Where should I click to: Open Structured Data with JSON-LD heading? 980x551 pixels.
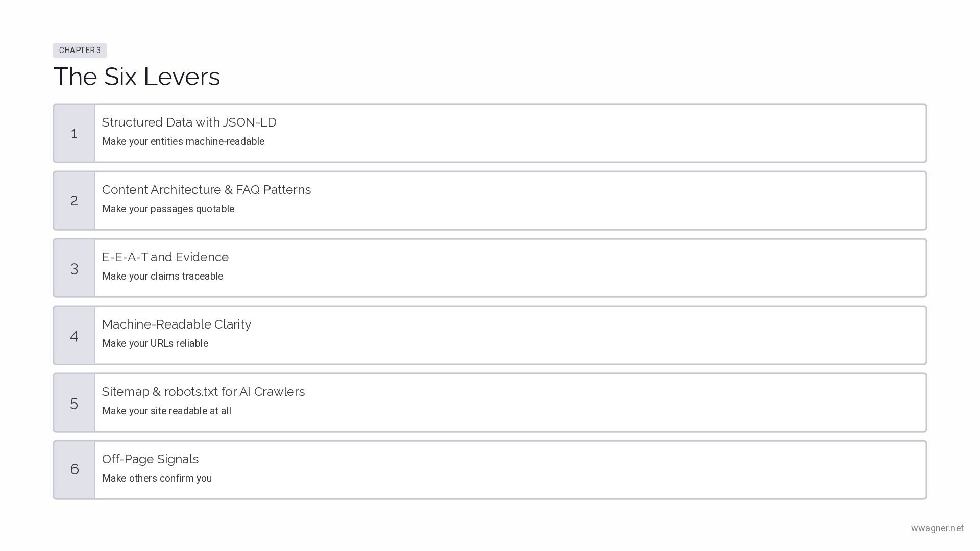[x=189, y=122]
